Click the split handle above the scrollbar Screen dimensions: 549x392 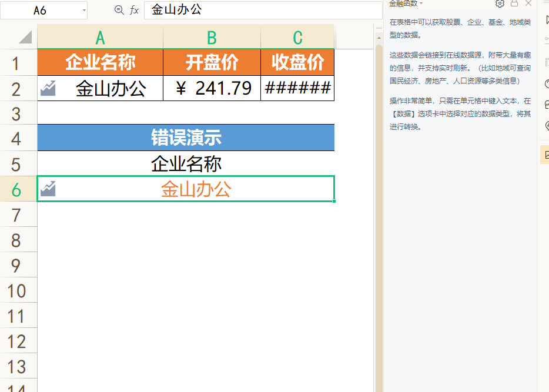(x=379, y=28)
